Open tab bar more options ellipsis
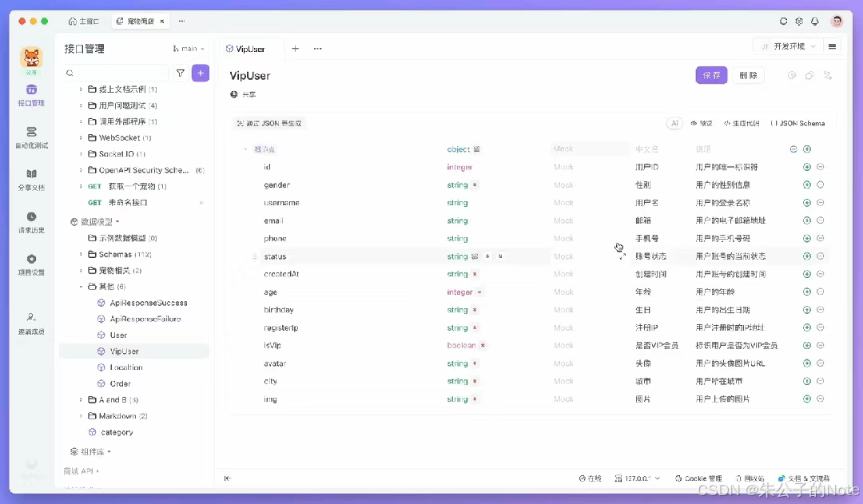Image resolution: width=863 pixels, height=504 pixels. [317, 49]
